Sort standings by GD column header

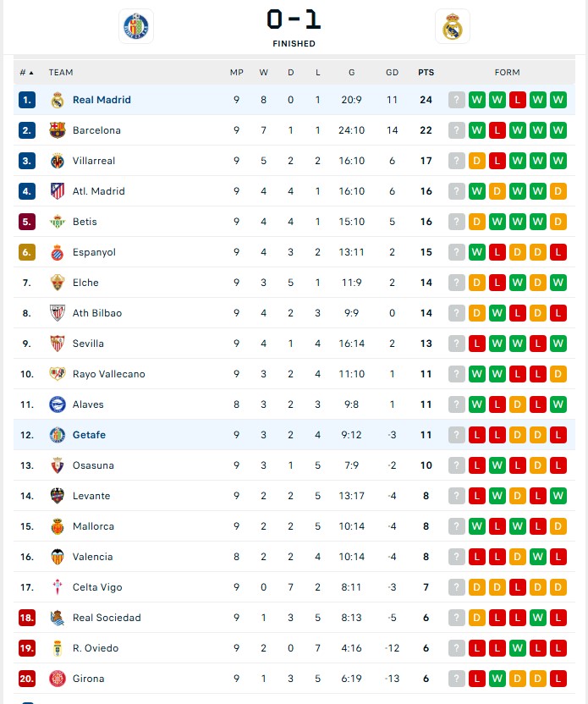(x=392, y=73)
